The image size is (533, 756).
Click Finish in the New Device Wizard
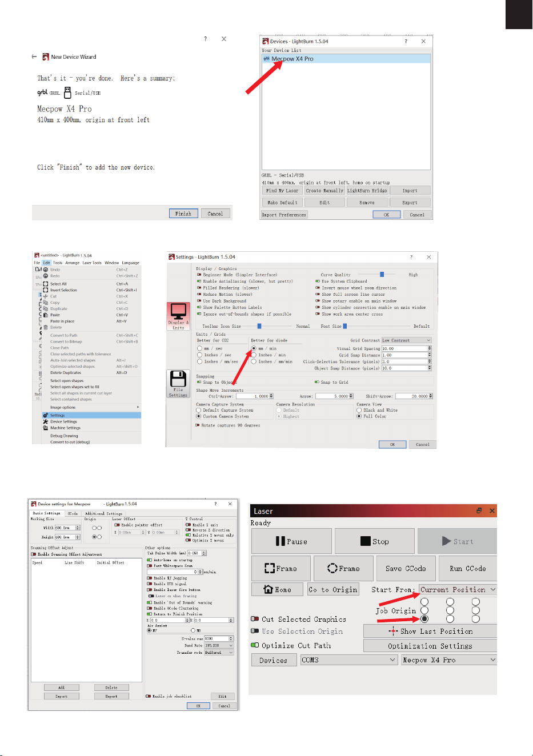(x=183, y=214)
